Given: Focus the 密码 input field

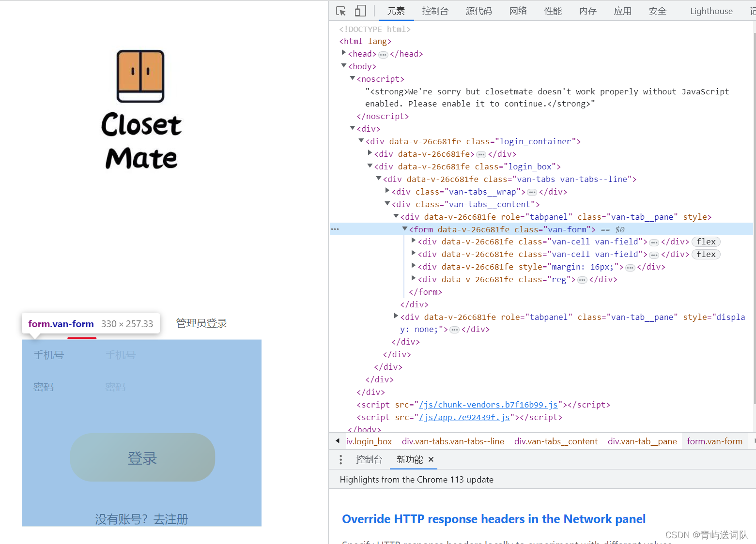Looking at the screenshot, I should [176, 387].
